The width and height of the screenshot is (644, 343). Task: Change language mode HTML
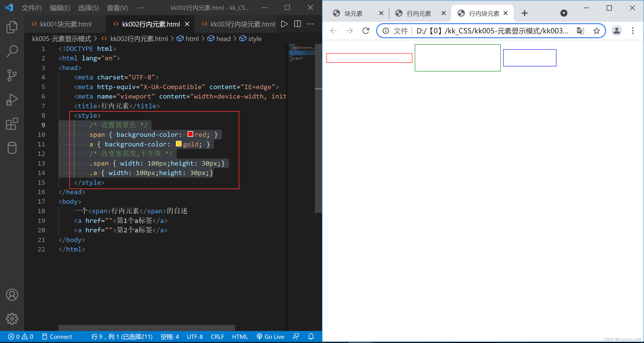pyautogui.click(x=240, y=337)
